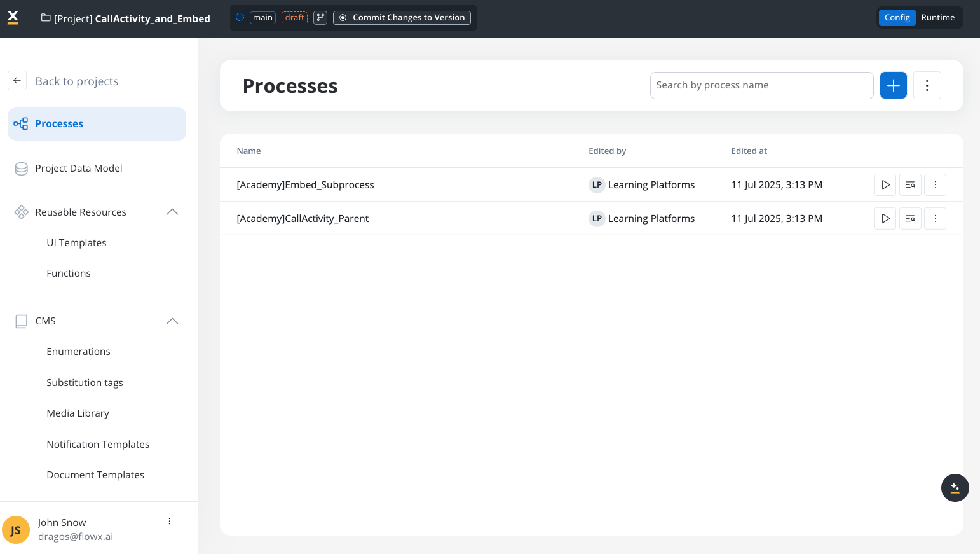Start the [Academy]CallActivity_Parent process play icon
The height and width of the screenshot is (554, 980).
click(885, 219)
